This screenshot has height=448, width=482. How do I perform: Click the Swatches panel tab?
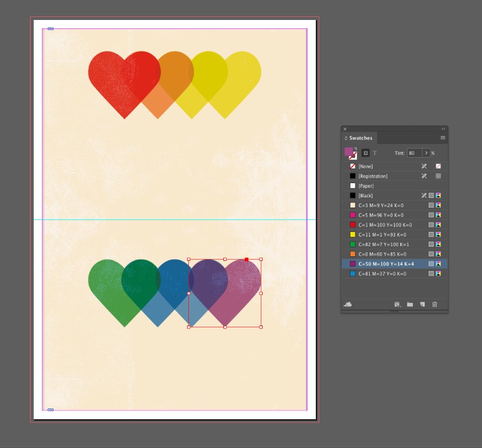[361, 138]
